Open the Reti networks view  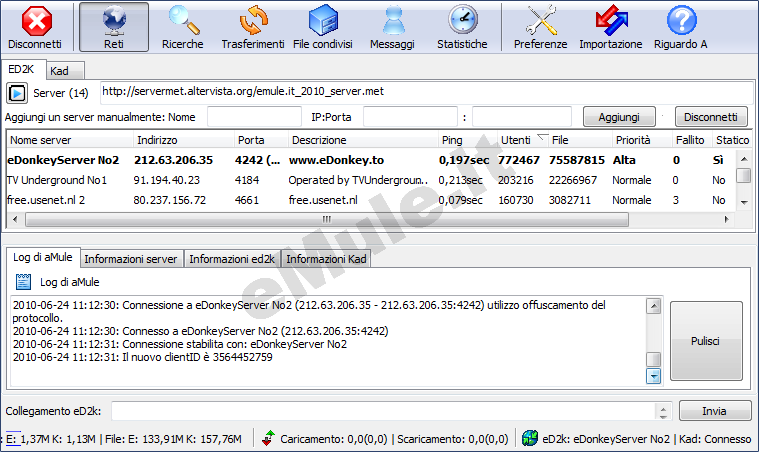pos(114,28)
